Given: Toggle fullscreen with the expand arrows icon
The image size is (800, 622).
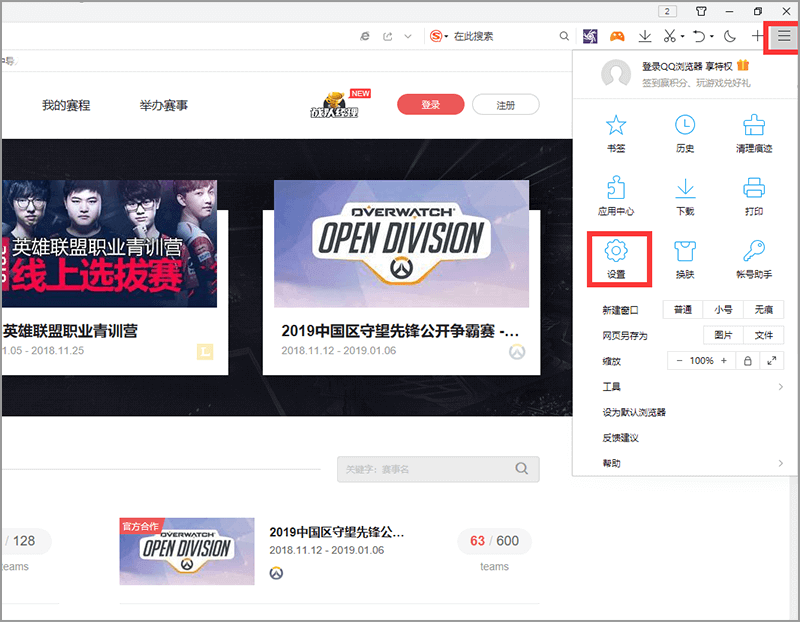Looking at the screenshot, I should 771,361.
